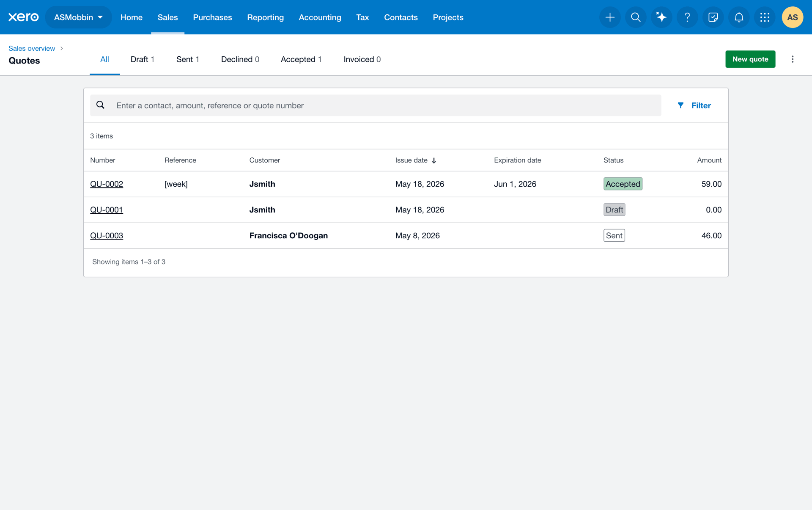Sort by Reference column header
812x510 pixels.
tap(180, 160)
